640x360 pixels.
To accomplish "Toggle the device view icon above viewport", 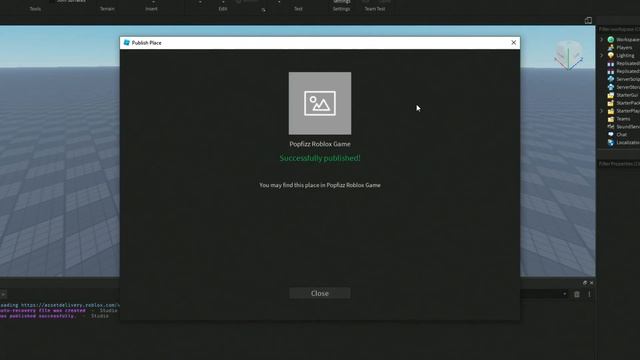I will (588, 20).
